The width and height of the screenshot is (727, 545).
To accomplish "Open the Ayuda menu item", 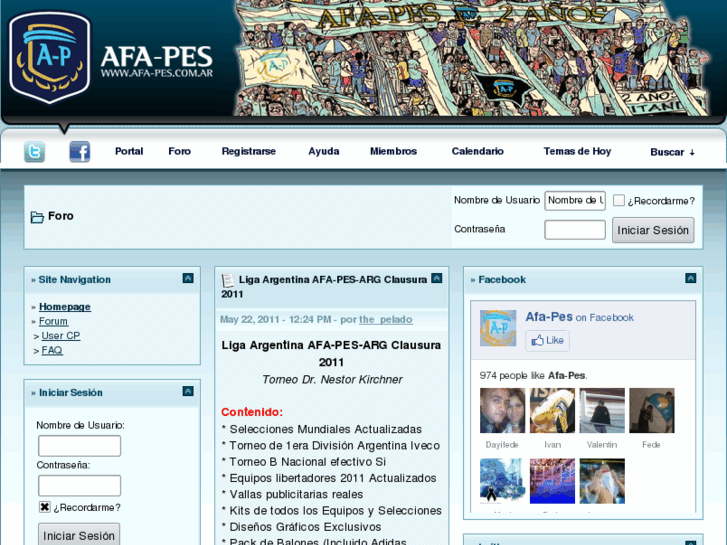I will point(324,151).
